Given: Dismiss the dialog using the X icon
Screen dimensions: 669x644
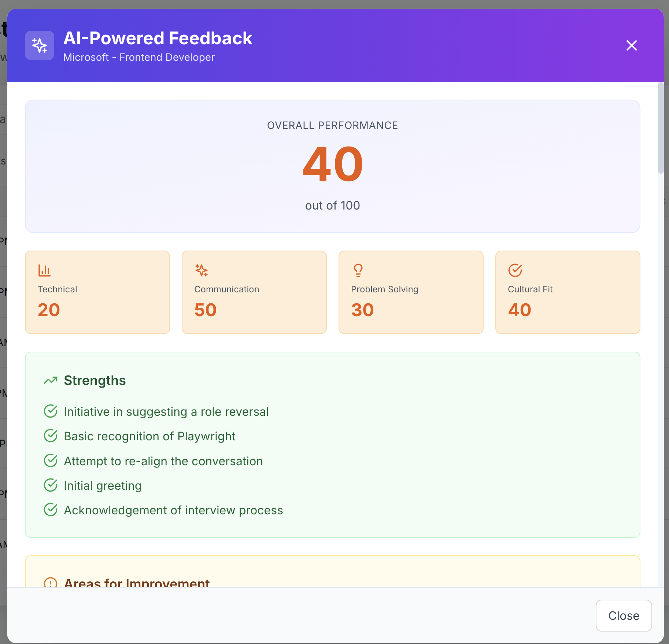Looking at the screenshot, I should pyautogui.click(x=631, y=45).
